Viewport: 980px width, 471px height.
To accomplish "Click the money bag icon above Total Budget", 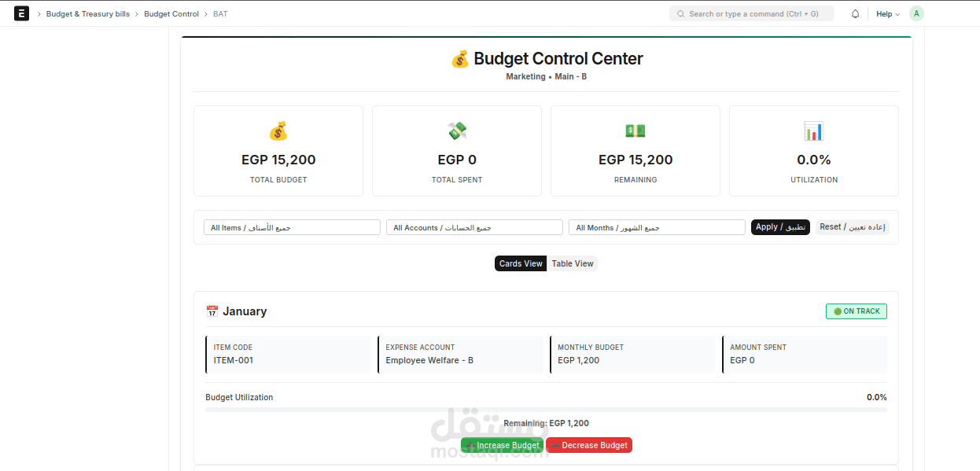I will (278, 131).
